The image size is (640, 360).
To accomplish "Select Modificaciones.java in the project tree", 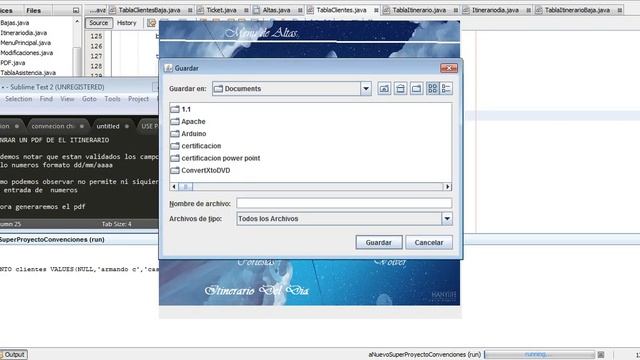I will 27,53.
